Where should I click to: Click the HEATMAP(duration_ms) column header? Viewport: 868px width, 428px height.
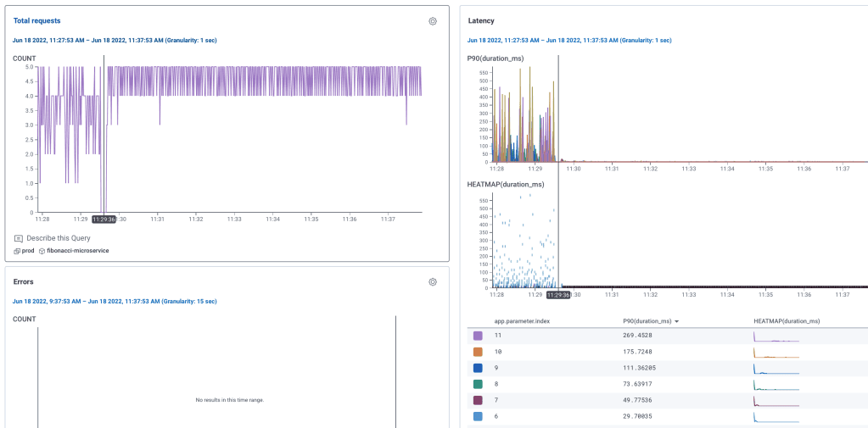coord(787,321)
